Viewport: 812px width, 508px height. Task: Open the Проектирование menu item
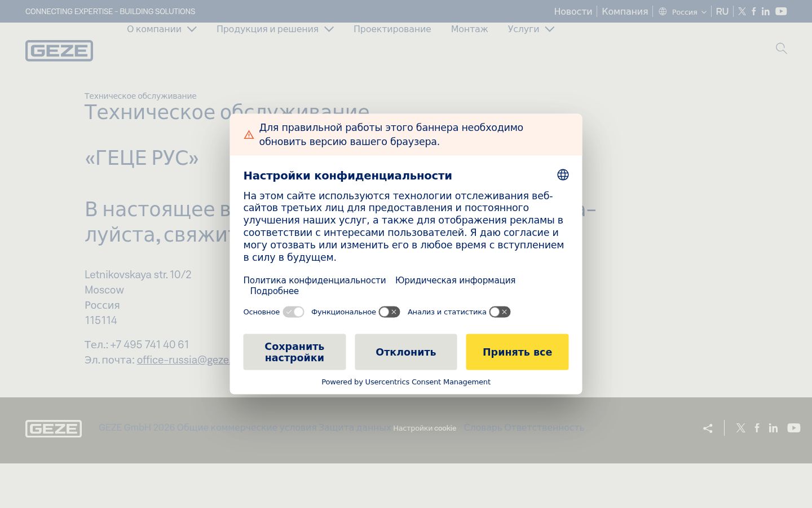(x=392, y=29)
